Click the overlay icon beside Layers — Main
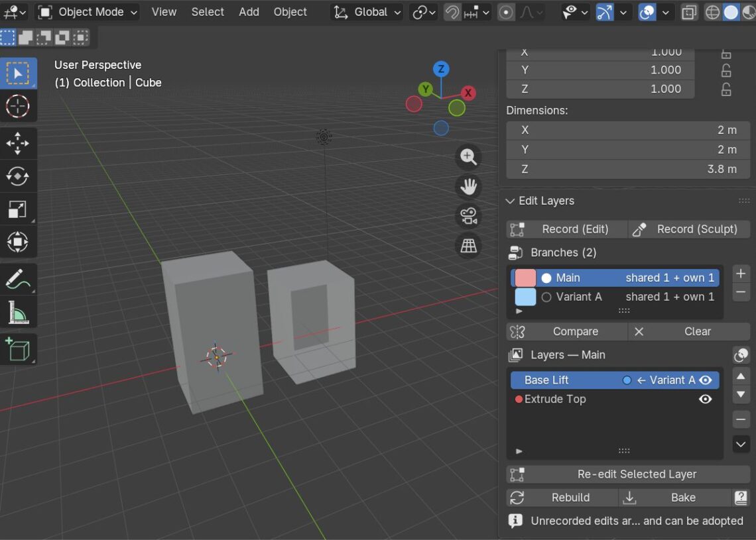This screenshot has height=540, width=756. [x=741, y=355]
